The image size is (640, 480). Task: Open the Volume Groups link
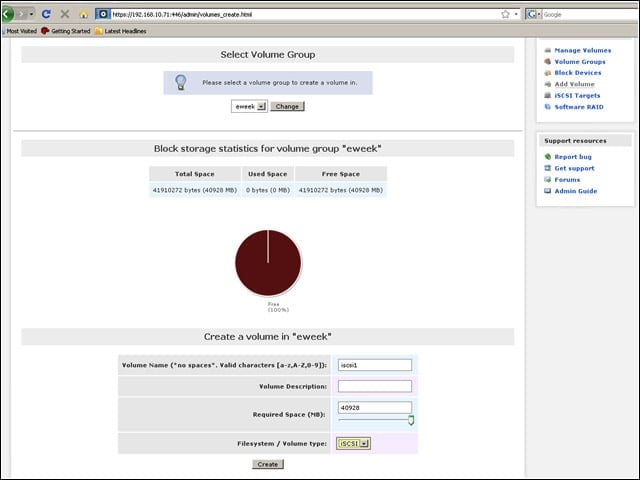point(580,62)
